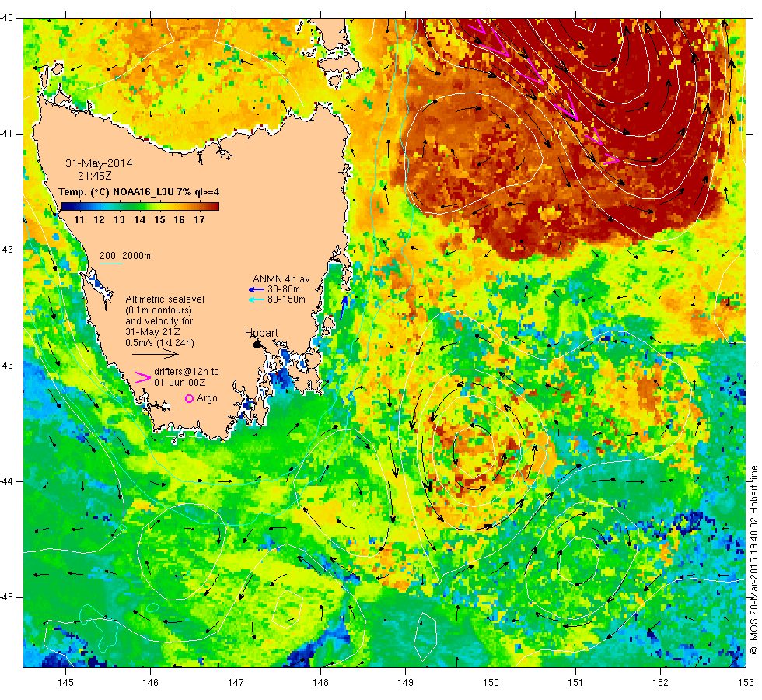Click the magenta drifter arrowhead in legend
The height and width of the screenshot is (700, 762).
pos(143,378)
